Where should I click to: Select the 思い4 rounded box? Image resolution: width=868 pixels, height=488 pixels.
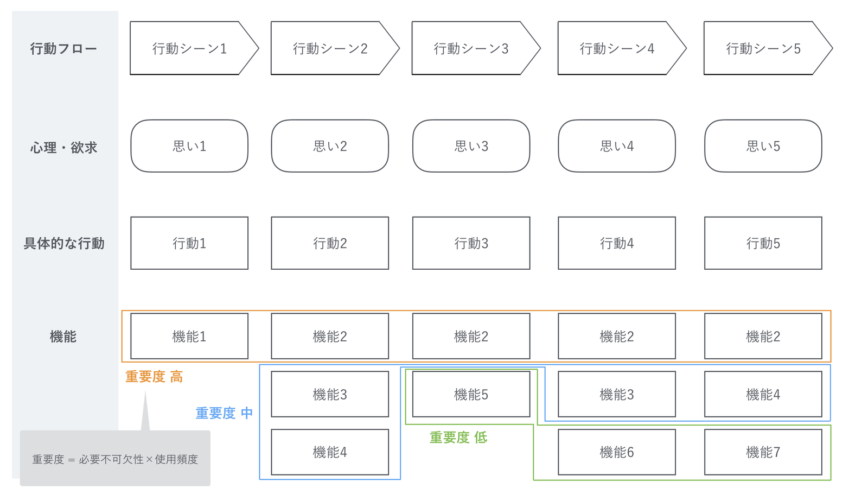click(x=616, y=146)
